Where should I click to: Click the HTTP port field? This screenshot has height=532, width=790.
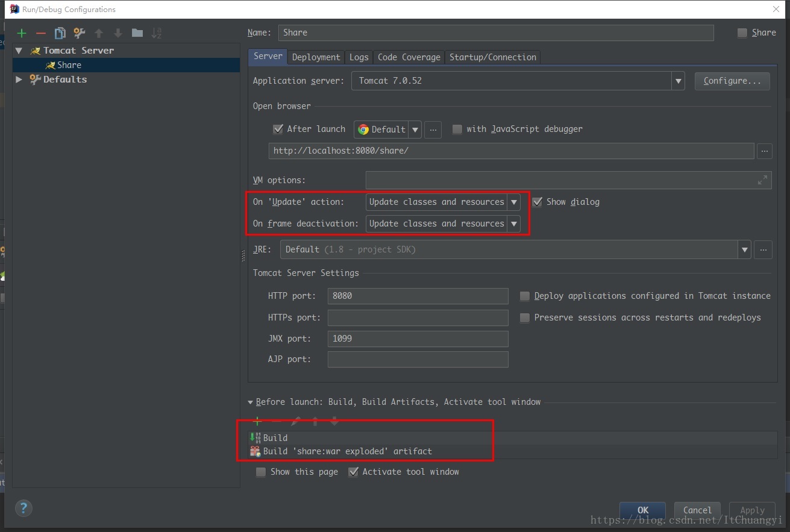coord(418,296)
